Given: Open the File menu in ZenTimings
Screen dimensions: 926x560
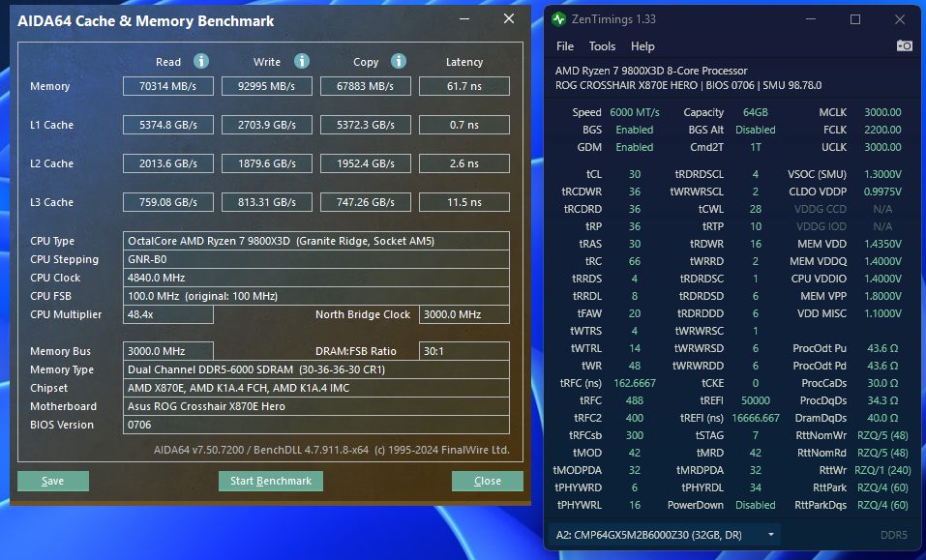Looking at the screenshot, I should (564, 46).
